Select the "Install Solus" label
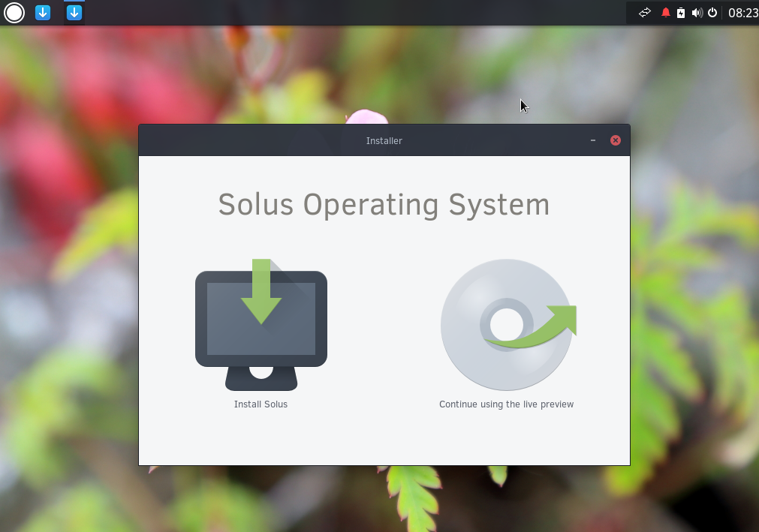 click(x=261, y=404)
